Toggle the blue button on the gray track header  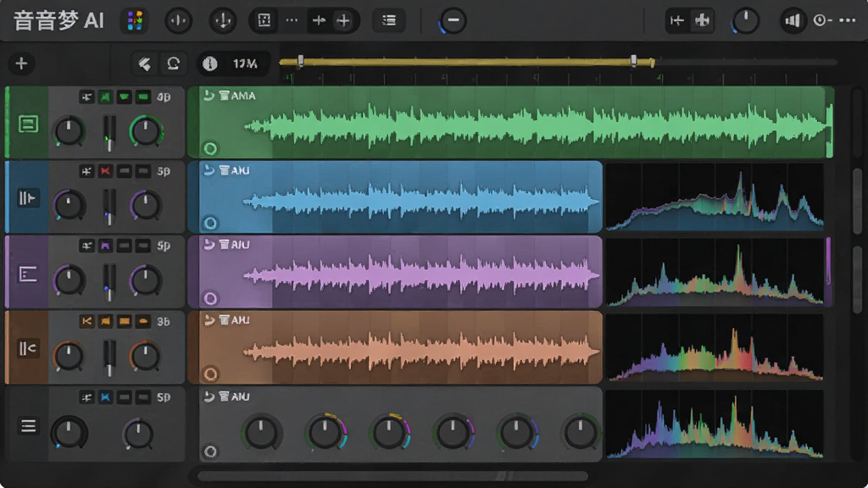[105, 397]
